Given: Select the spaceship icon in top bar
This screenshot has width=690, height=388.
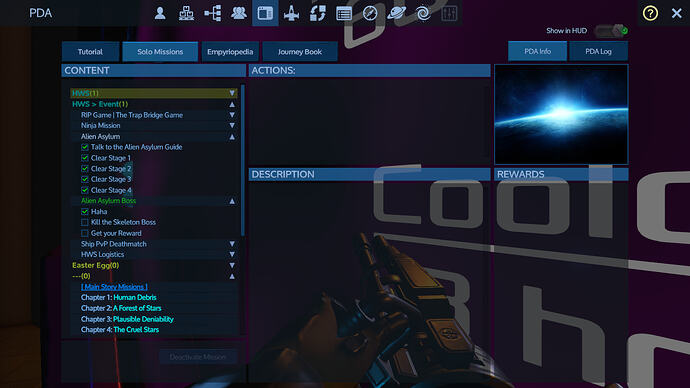Looking at the screenshot, I should click(291, 13).
